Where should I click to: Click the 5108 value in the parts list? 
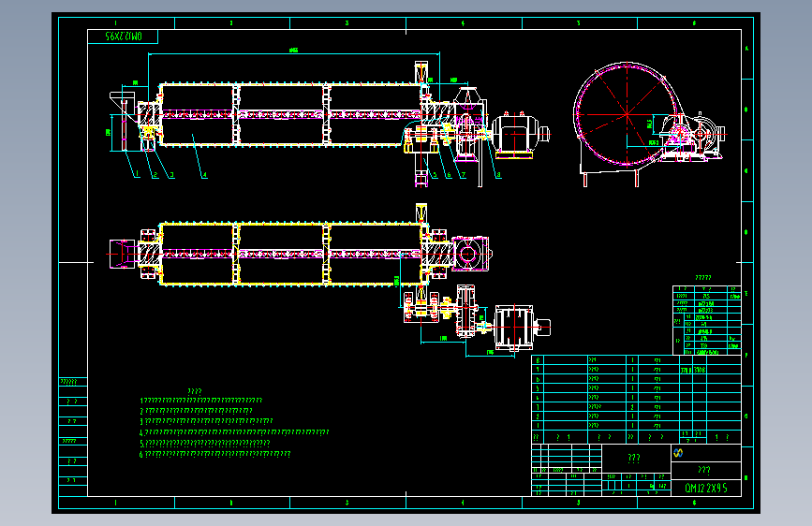click(x=700, y=370)
